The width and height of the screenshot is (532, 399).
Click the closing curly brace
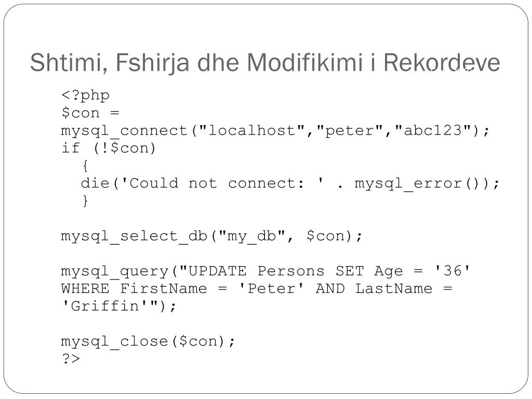pos(85,201)
